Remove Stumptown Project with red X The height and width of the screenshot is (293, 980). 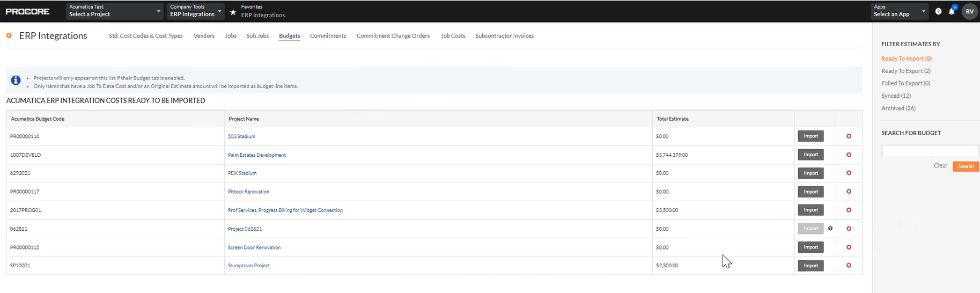[849, 265]
